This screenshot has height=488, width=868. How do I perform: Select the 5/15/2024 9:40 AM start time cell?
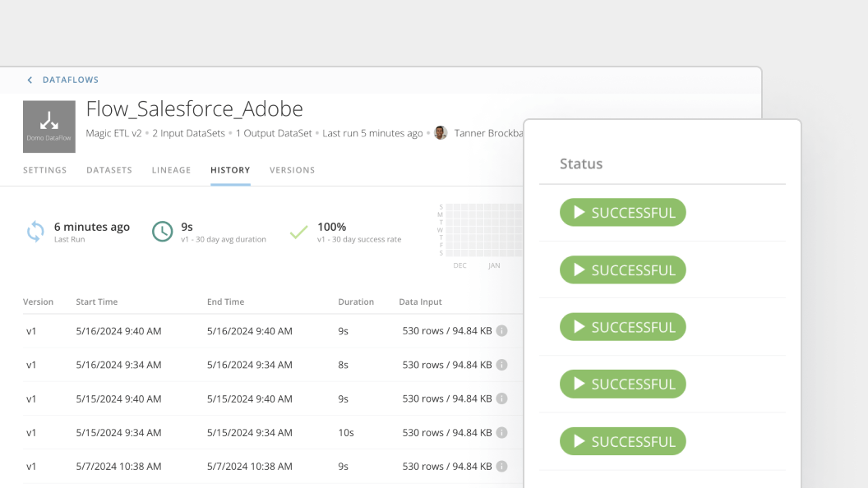118,399
